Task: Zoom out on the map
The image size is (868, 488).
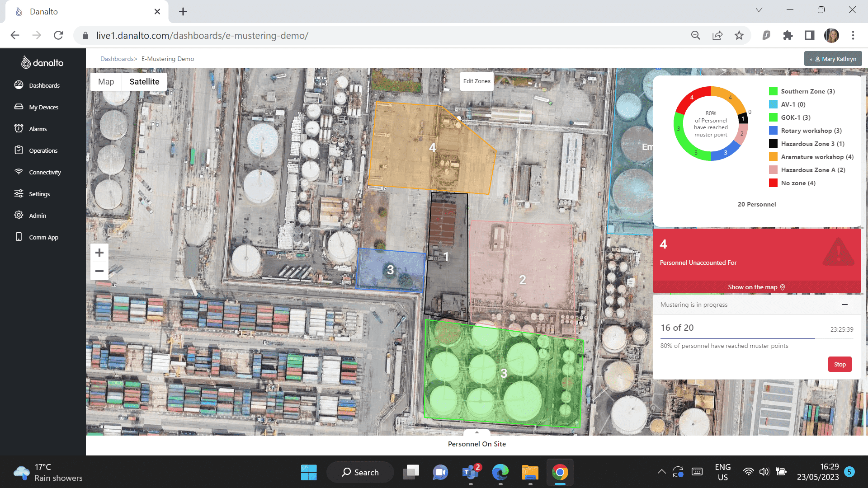Action: [x=99, y=271]
